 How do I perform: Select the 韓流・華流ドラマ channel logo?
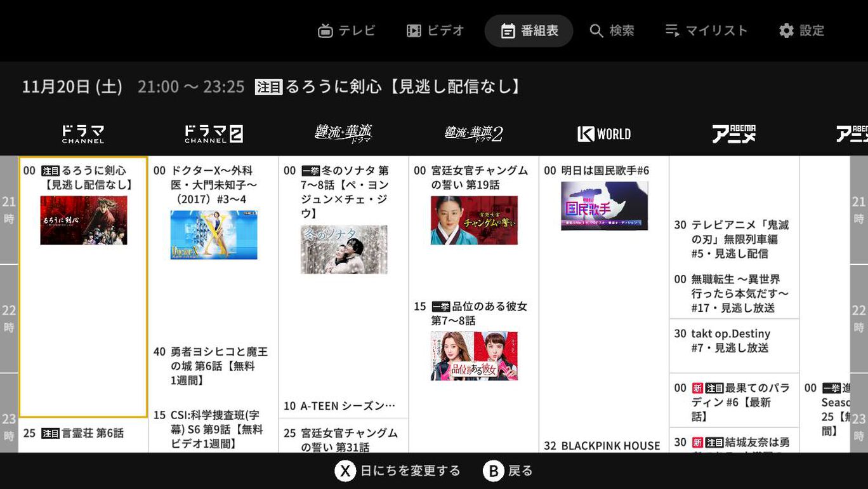click(x=343, y=134)
